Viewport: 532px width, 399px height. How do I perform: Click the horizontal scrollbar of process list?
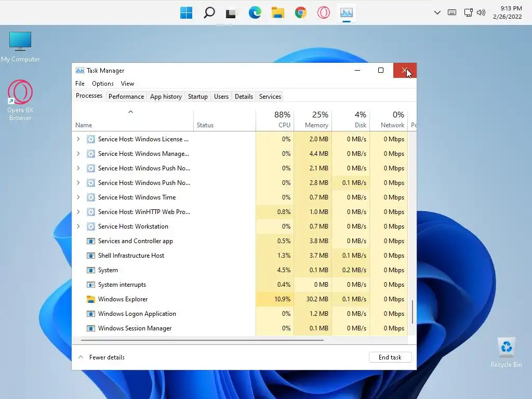(202, 340)
